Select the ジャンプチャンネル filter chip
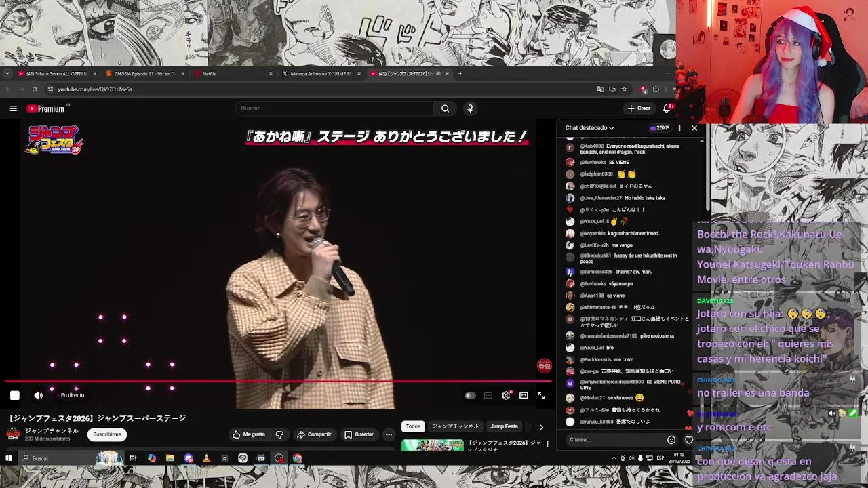 coord(455,426)
